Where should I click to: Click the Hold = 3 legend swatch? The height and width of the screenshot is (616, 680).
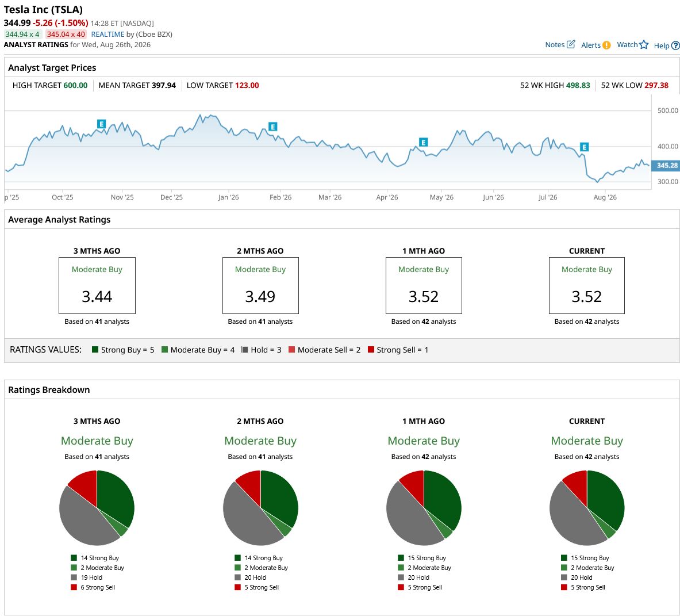(x=245, y=350)
